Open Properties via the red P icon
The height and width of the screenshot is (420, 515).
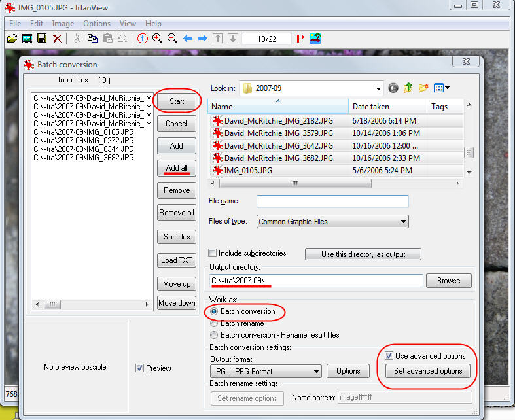pos(300,39)
